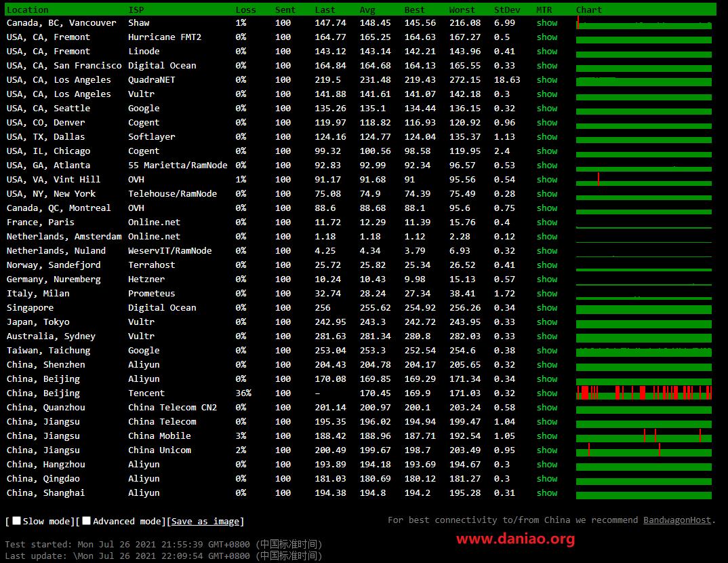Screen dimensions: 728x563
Task: Show MTR for Vint Hill OVH
Action: (x=547, y=179)
